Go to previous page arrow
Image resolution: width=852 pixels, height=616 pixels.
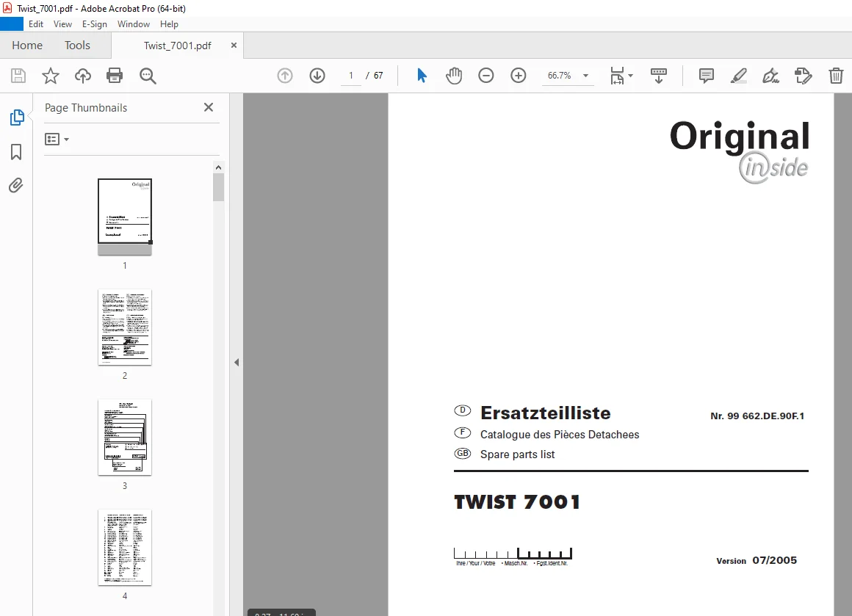(x=285, y=76)
